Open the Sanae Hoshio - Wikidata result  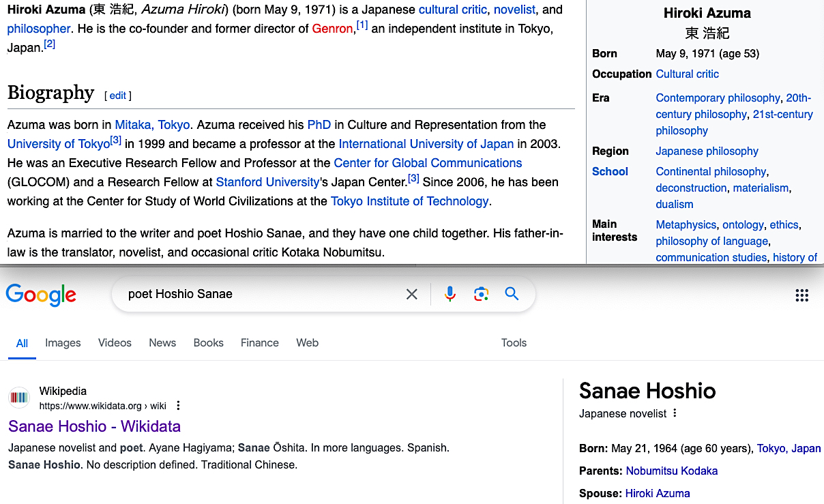[x=94, y=426]
